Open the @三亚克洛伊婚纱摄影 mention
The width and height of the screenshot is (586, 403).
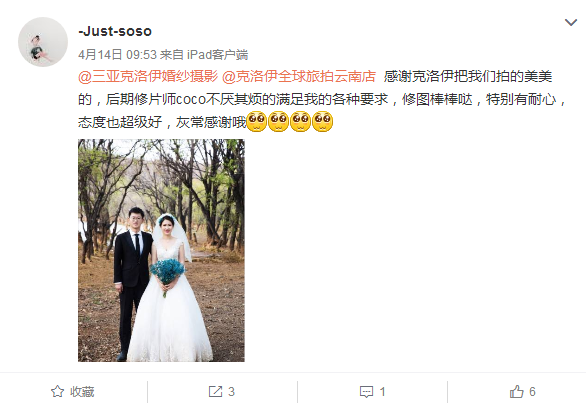[148, 76]
